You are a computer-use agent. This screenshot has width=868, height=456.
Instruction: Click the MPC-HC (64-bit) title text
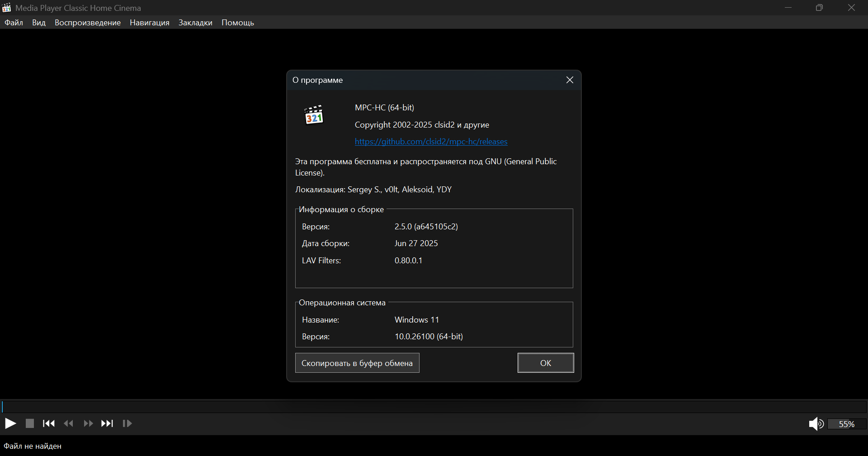tap(384, 108)
